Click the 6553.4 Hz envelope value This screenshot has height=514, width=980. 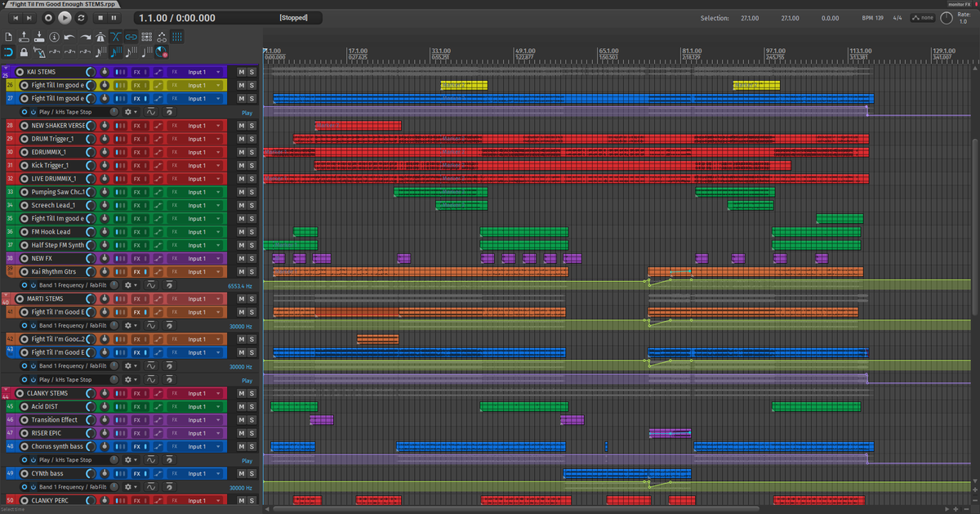coord(239,286)
